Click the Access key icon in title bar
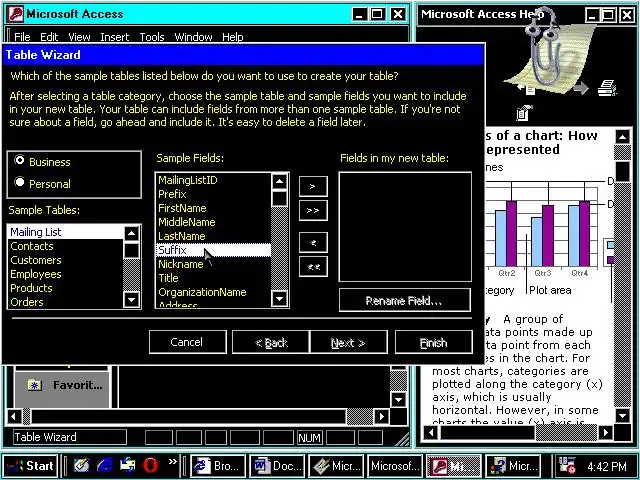640x480 pixels. (16, 14)
